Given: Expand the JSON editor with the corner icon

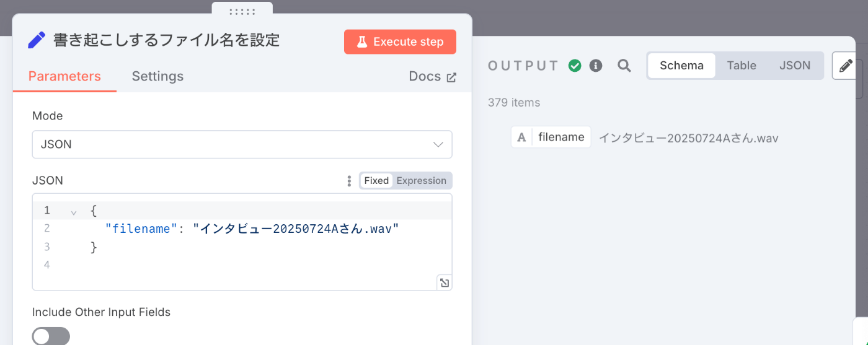Looking at the screenshot, I should pos(444,282).
